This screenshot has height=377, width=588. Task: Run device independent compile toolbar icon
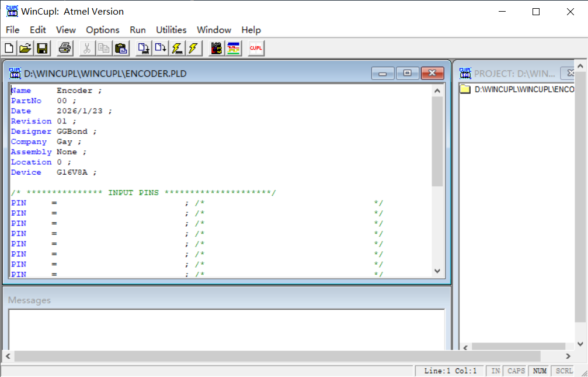point(161,49)
